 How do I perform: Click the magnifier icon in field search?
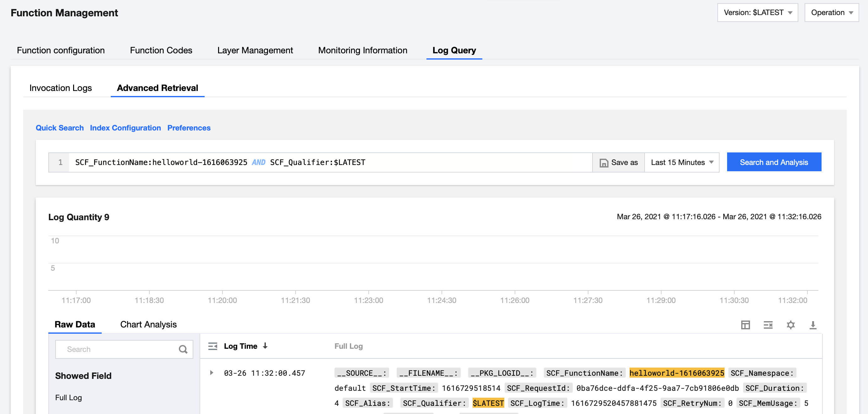(x=183, y=349)
